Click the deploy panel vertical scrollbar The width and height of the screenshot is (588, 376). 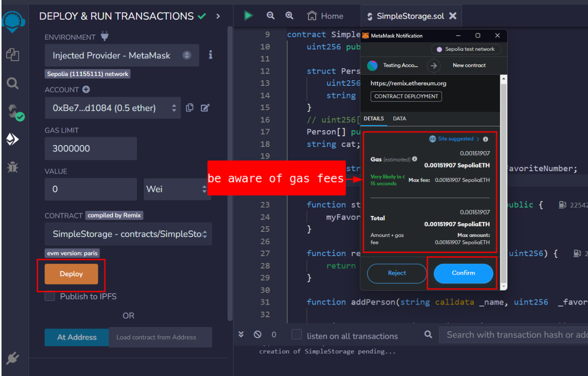pos(230,174)
